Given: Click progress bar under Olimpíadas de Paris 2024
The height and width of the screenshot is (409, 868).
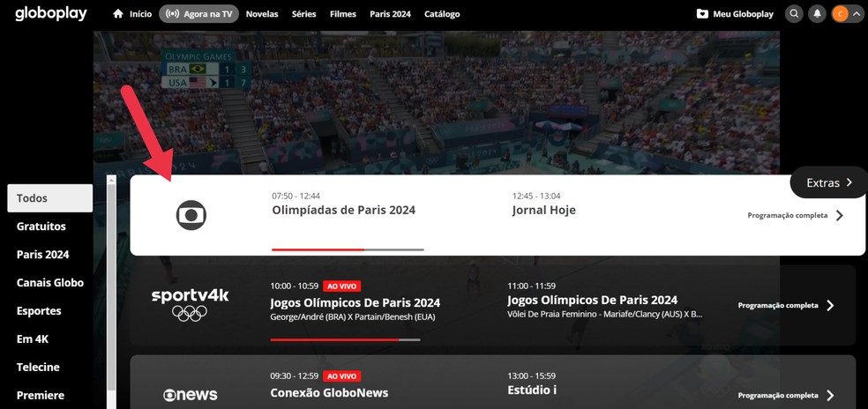Looking at the screenshot, I should coord(348,249).
